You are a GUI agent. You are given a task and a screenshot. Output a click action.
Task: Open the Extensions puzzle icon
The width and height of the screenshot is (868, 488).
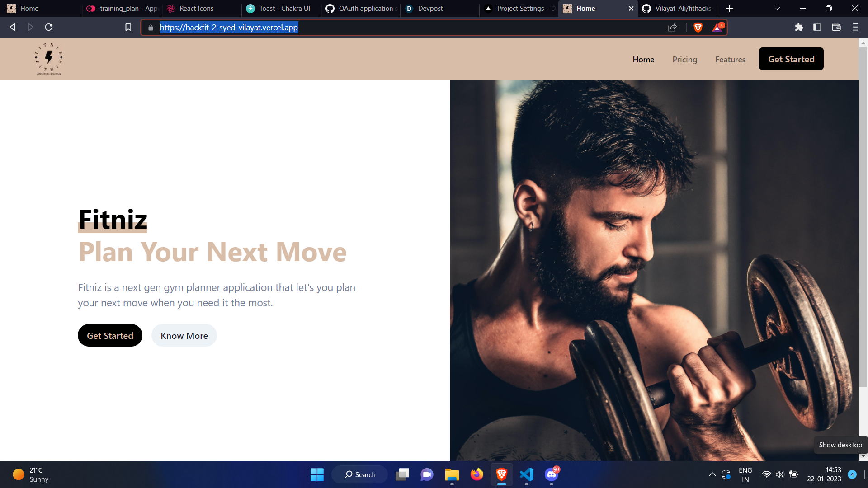coord(799,28)
